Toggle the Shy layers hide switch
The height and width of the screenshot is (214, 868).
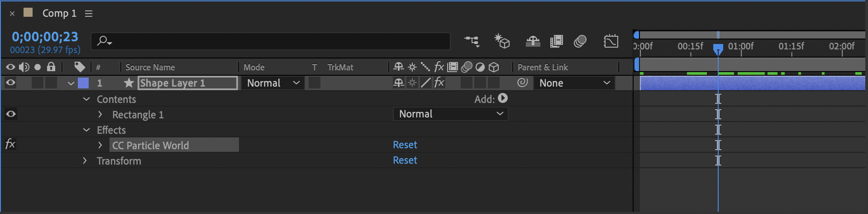coord(533,41)
